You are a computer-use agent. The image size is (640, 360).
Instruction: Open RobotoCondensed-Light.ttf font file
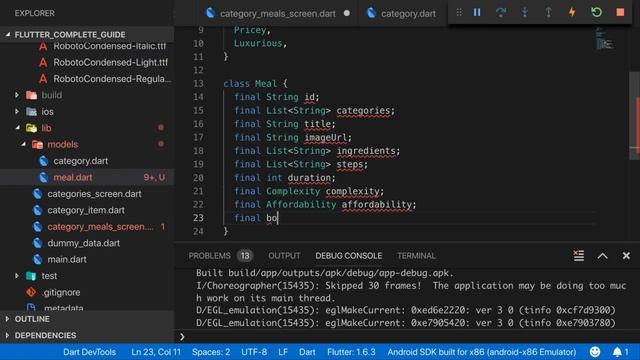pos(110,62)
